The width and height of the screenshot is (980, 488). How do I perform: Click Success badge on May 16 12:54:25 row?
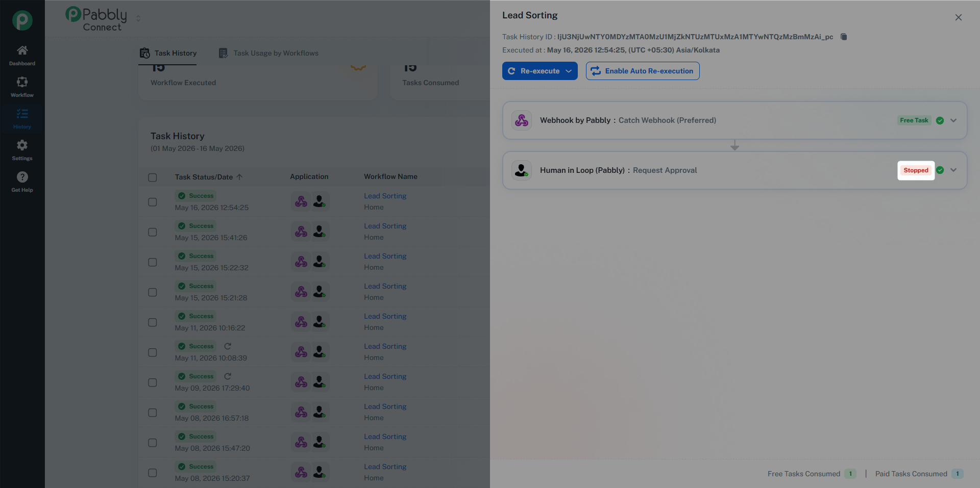click(x=196, y=196)
